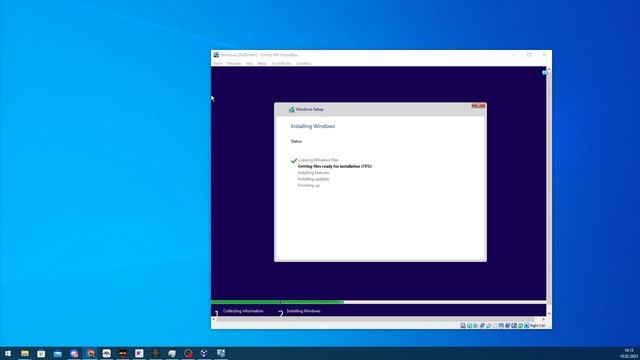
Task: Open the Вид menu in VirtualBox
Action: (x=249, y=63)
